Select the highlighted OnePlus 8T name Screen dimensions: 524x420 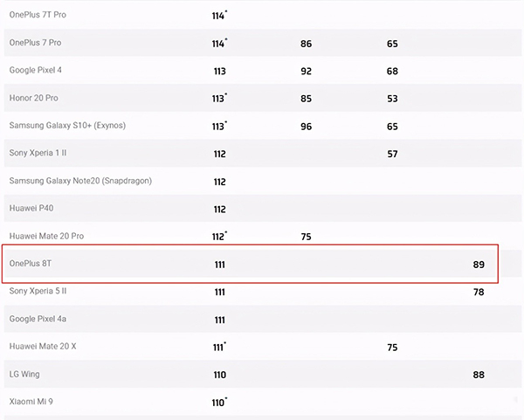[x=31, y=264]
